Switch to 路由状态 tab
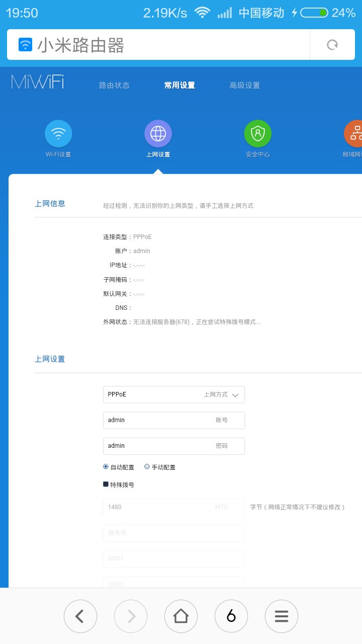This screenshot has height=644, width=362. [114, 86]
